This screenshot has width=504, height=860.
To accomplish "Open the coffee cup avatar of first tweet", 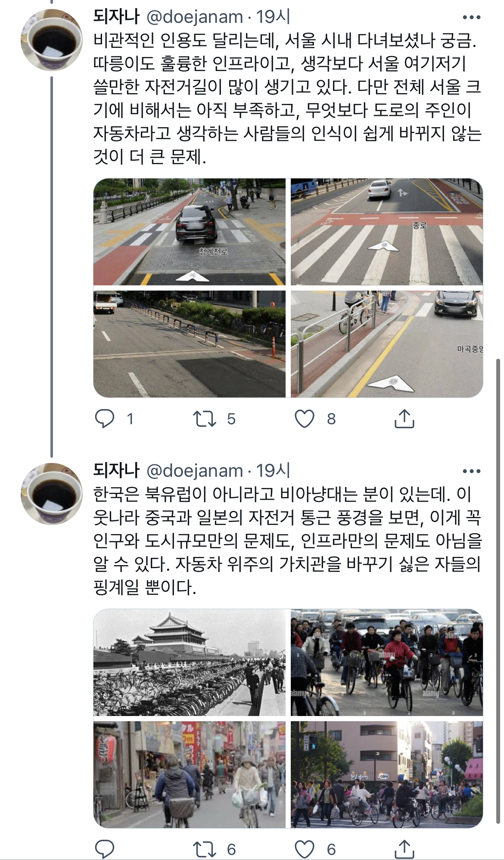I will [x=52, y=40].
